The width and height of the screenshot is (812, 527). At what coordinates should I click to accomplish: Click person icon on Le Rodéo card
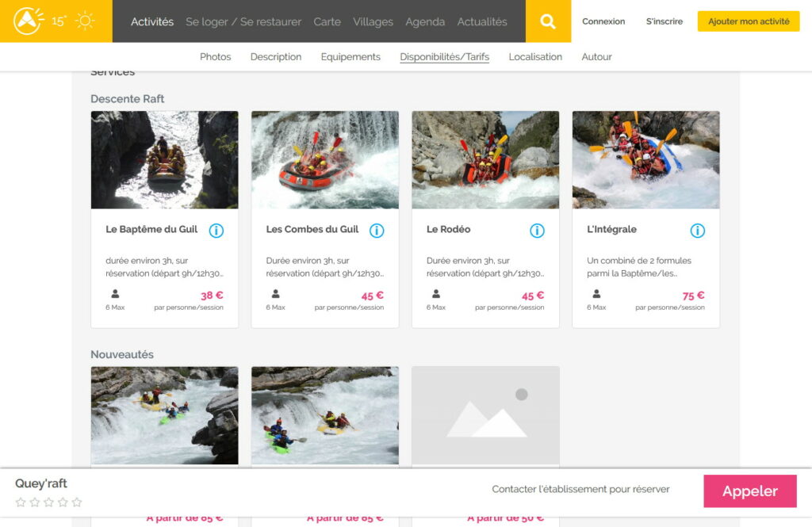pyautogui.click(x=436, y=294)
